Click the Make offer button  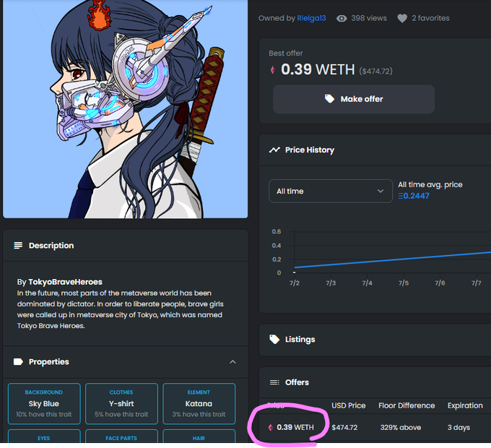tap(354, 99)
